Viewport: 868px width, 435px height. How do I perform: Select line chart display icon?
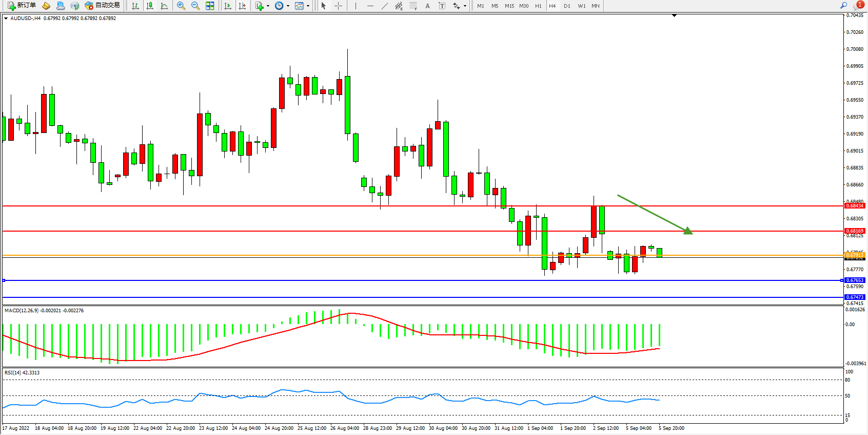point(164,6)
